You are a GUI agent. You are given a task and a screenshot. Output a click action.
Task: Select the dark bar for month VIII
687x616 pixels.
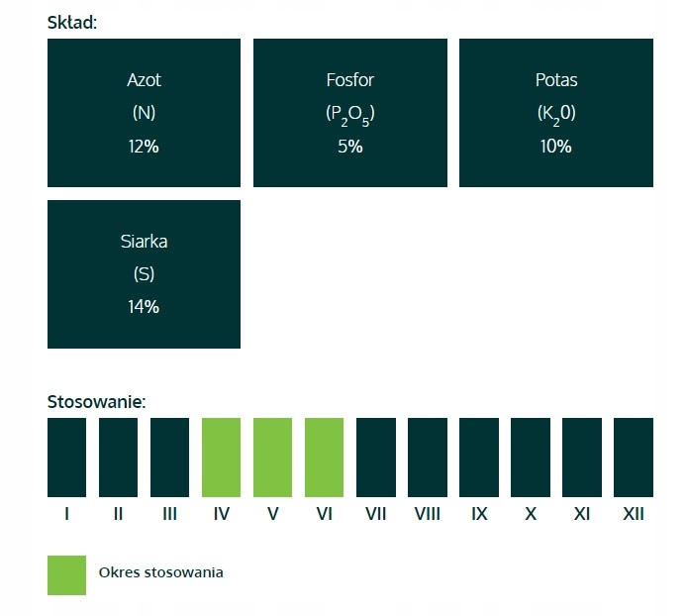click(427, 458)
